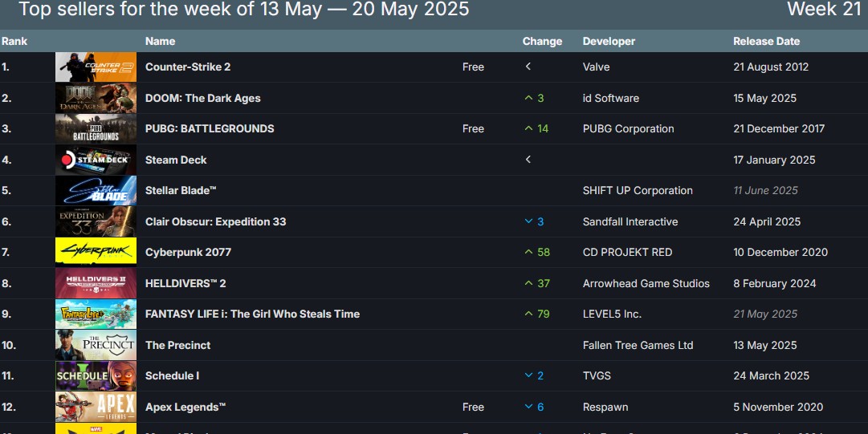Open the Counter-Strike 2 name link
This screenshot has width=868, height=434.
(x=188, y=67)
